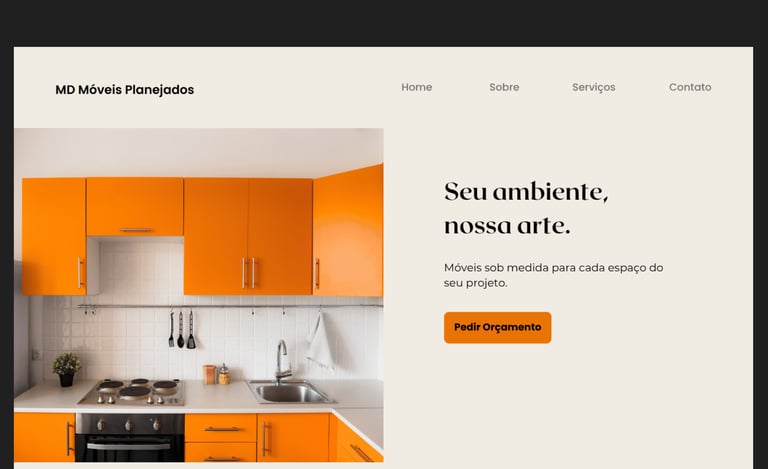Click the upper orange cabinet with horizontal handle
Viewport: 768px width, 469px height.
(135, 207)
